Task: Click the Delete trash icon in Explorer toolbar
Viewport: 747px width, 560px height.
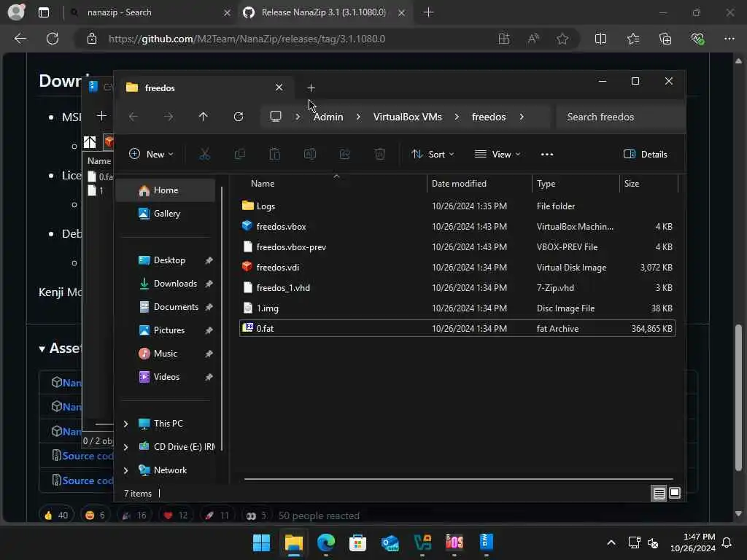Action: (x=379, y=155)
